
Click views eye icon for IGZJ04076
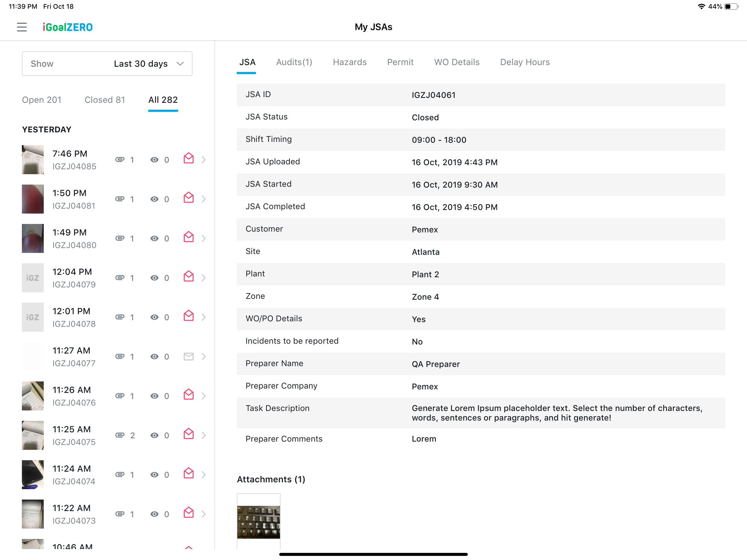pyautogui.click(x=154, y=396)
